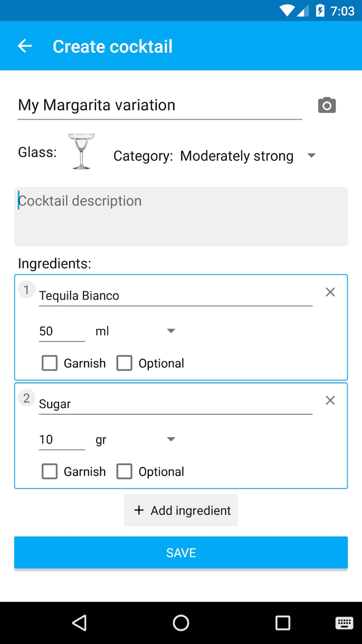The image size is (362, 644).
Task: Open the ml unit dropdown
Action: click(135, 331)
